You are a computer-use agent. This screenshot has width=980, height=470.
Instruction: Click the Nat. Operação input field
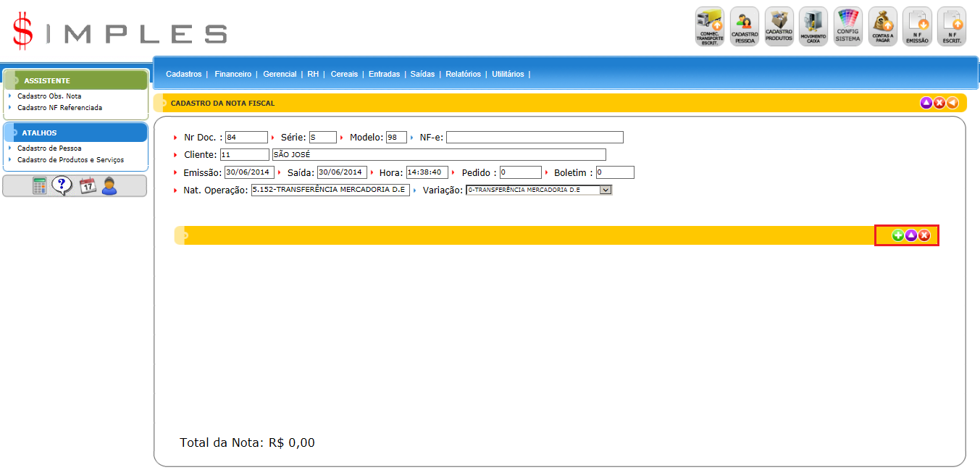click(x=330, y=190)
